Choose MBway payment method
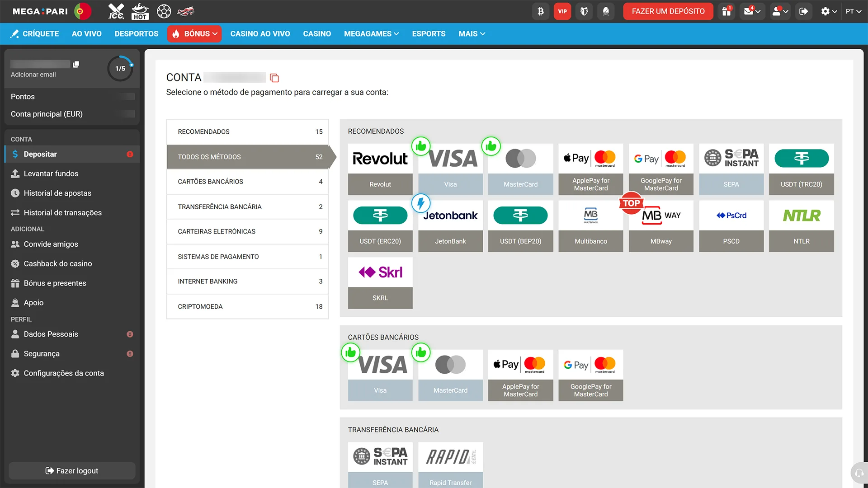Screen dimensions: 868x488 pyautogui.click(x=661, y=226)
